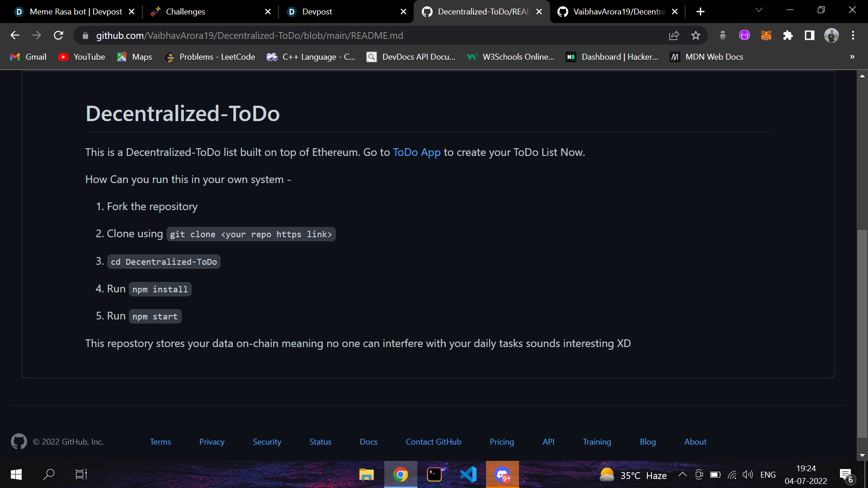This screenshot has height=488, width=868.
Task: Open the ToDo App link
Action: click(416, 152)
